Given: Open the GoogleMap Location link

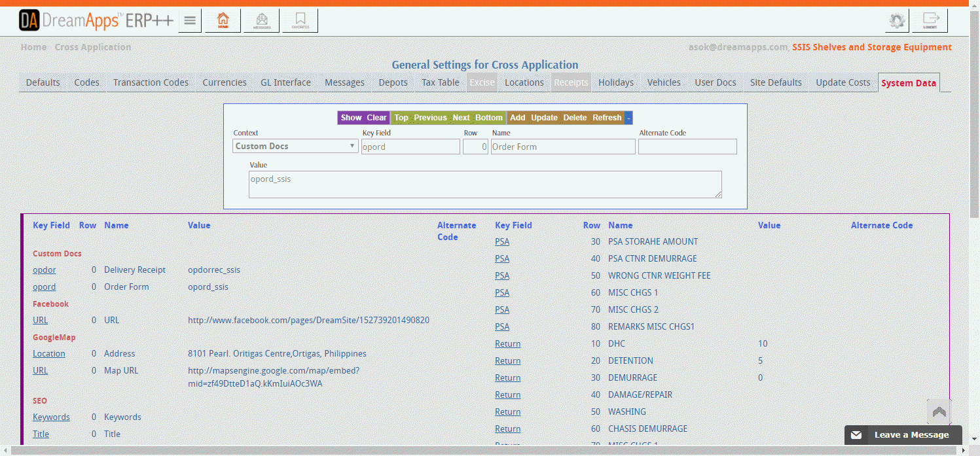Looking at the screenshot, I should point(49,354).
